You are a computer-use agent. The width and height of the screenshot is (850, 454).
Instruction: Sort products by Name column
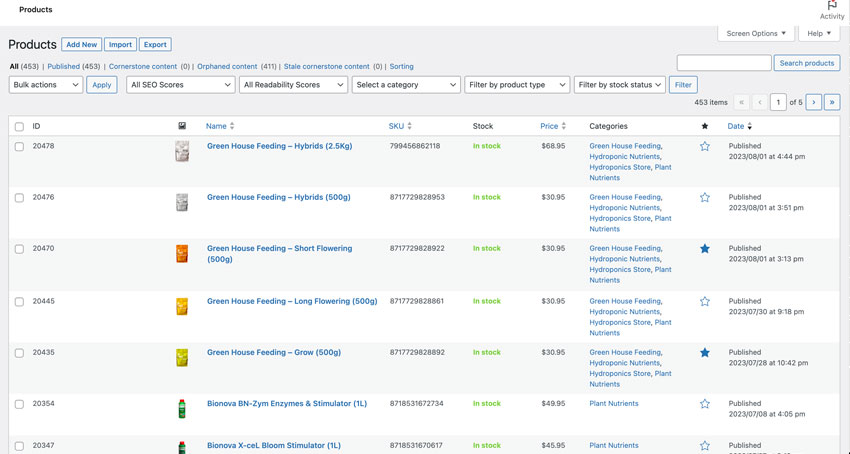point(220,126)
